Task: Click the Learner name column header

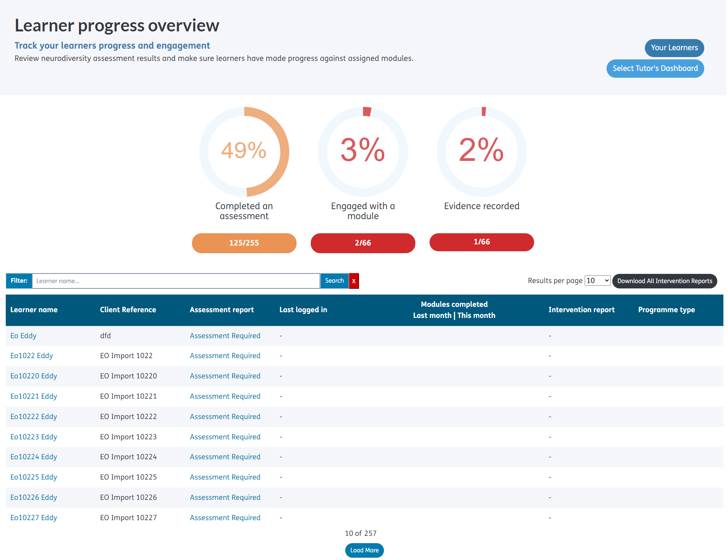Action: (x=34, y=310)
